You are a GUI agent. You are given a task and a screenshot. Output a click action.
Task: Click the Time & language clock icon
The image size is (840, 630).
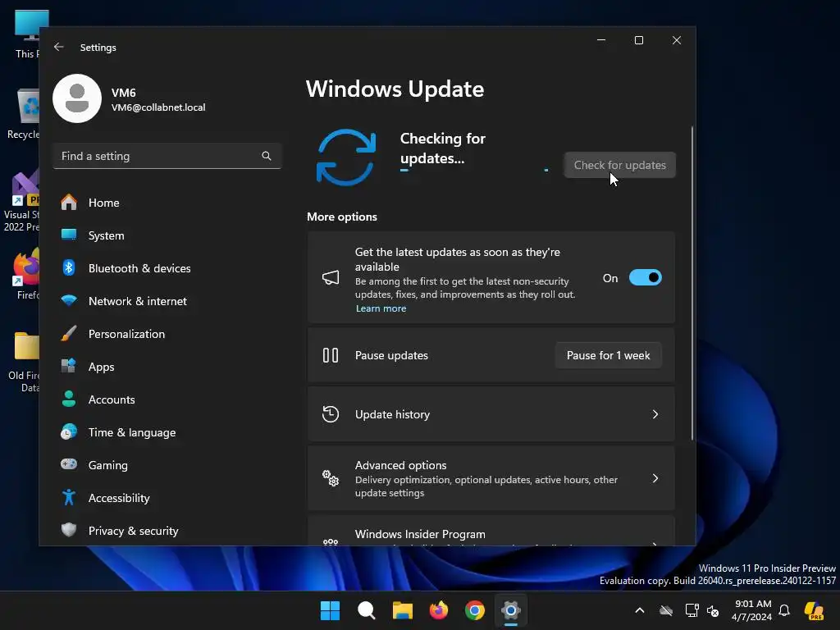[69, 431]
